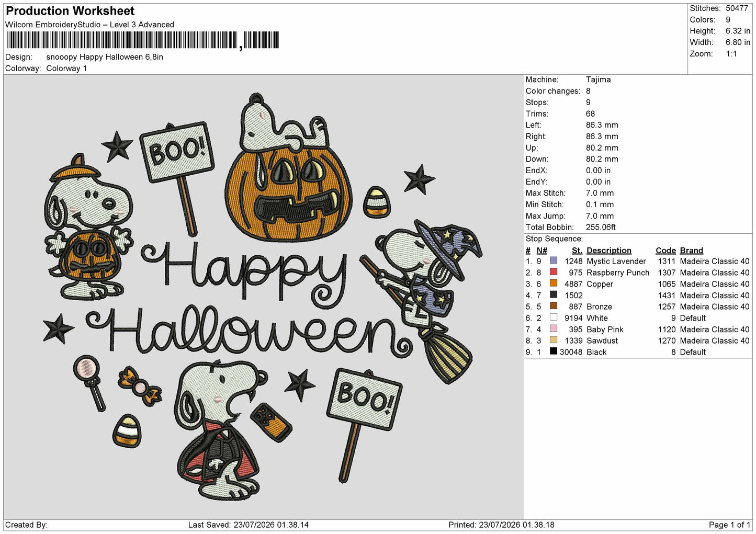756x534 pixels.
Task: Click the Baby Pink color swatch
Action: point(554,329)
